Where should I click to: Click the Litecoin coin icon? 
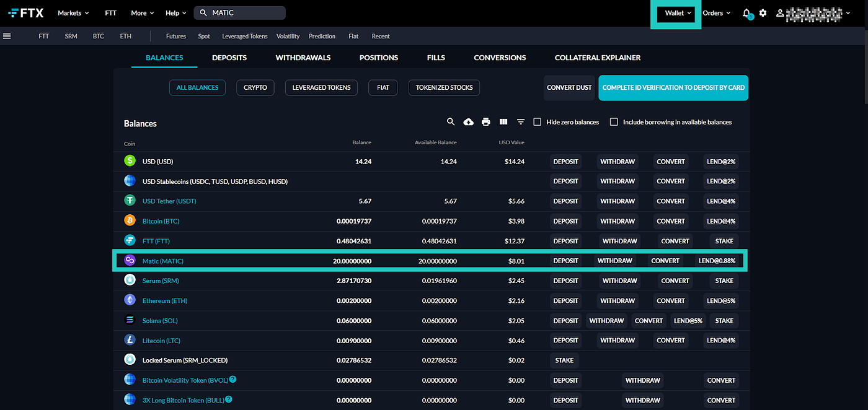(130, 340)
